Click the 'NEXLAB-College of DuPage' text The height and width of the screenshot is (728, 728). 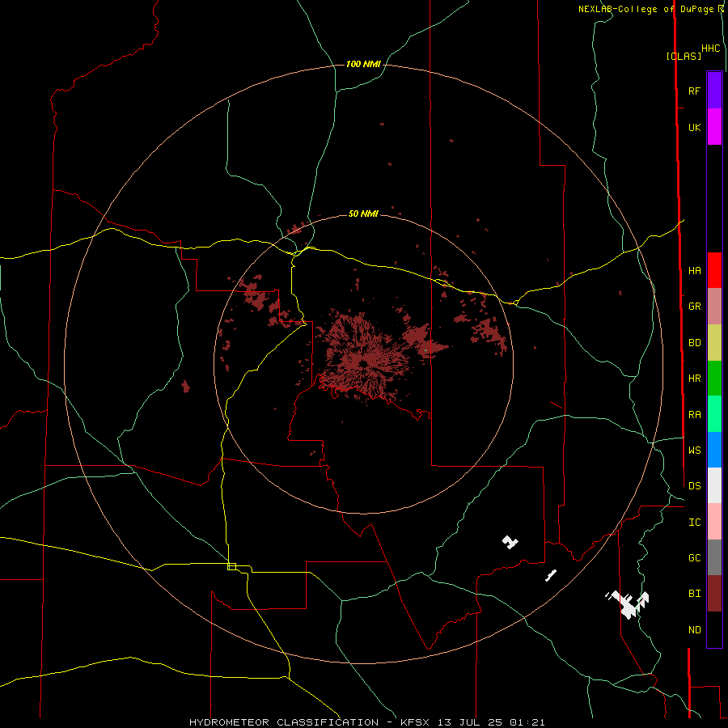pyautogui.click(x=645, y=9)
